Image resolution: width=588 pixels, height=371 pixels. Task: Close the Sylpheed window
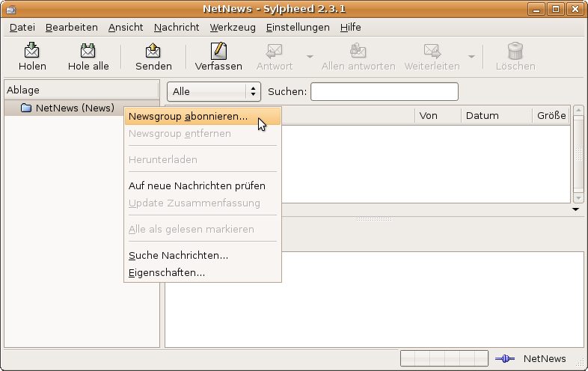pyautogui.click(x=575, y=9)
